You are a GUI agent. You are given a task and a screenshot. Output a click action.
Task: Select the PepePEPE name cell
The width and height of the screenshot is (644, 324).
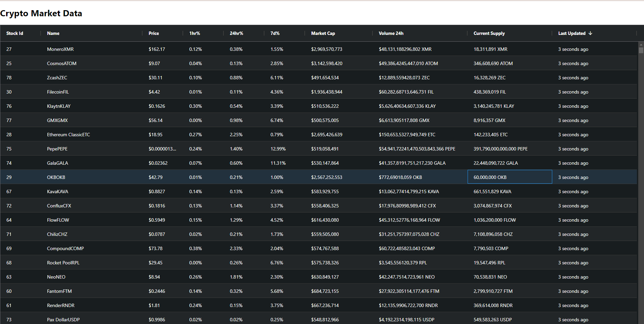point(92,149)
